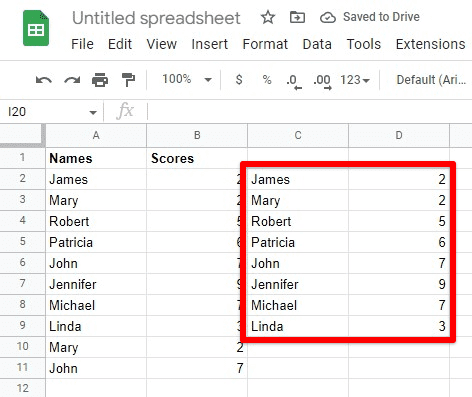This screenshot has height=397, width=472.
Task: Open the Data menu
Action: tap(317, 44)
